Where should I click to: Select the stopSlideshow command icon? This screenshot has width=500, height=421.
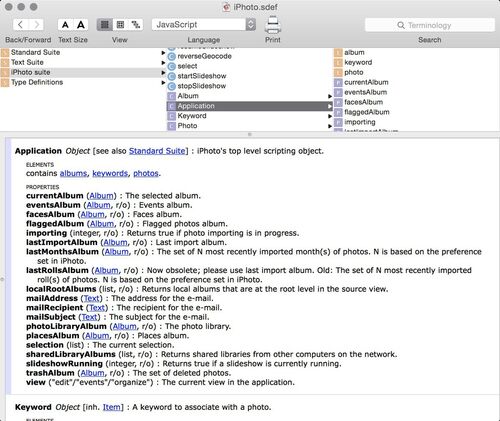click(x=171, y=86)
